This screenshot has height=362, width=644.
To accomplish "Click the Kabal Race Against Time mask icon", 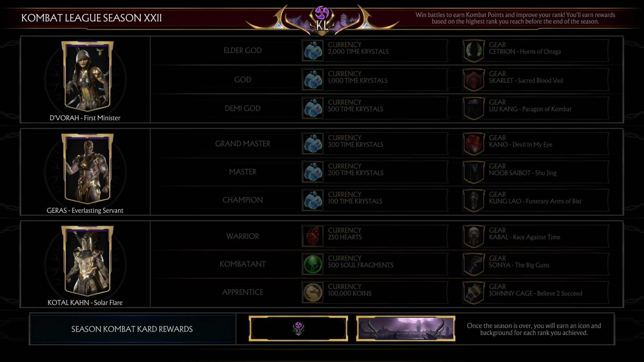I will point(474,236).
